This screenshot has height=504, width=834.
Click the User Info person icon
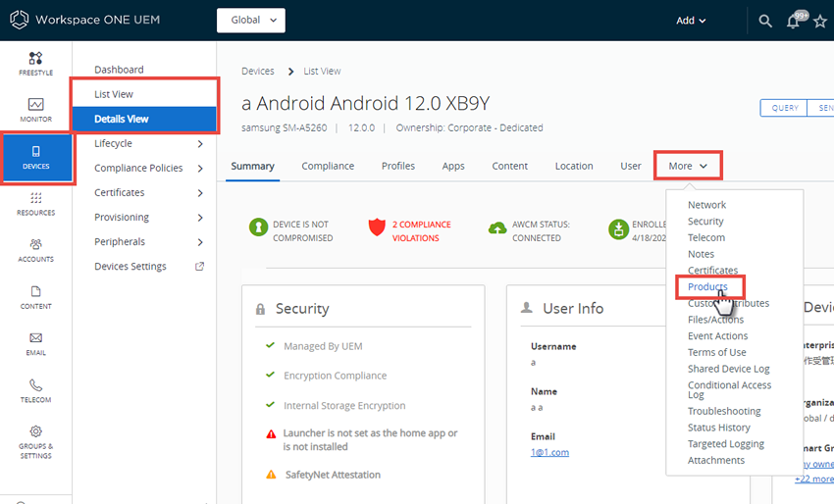coord(527,307)
